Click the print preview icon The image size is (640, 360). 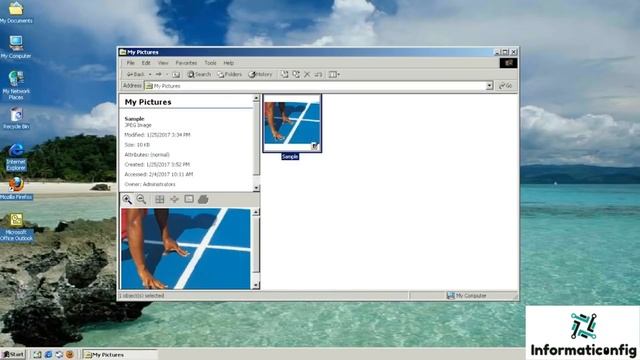[203, 199]
